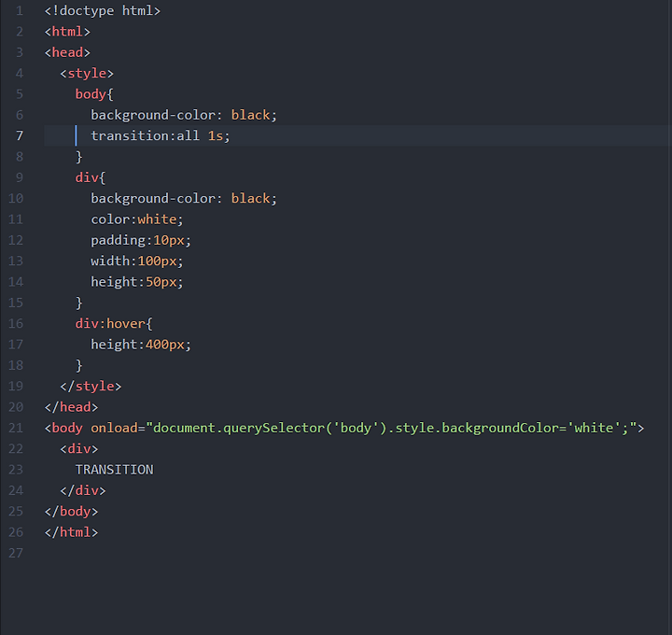Click 'backgroundColor' in the onload string
The width and height of the screenshot is (672, 635).
click(499, 428)
